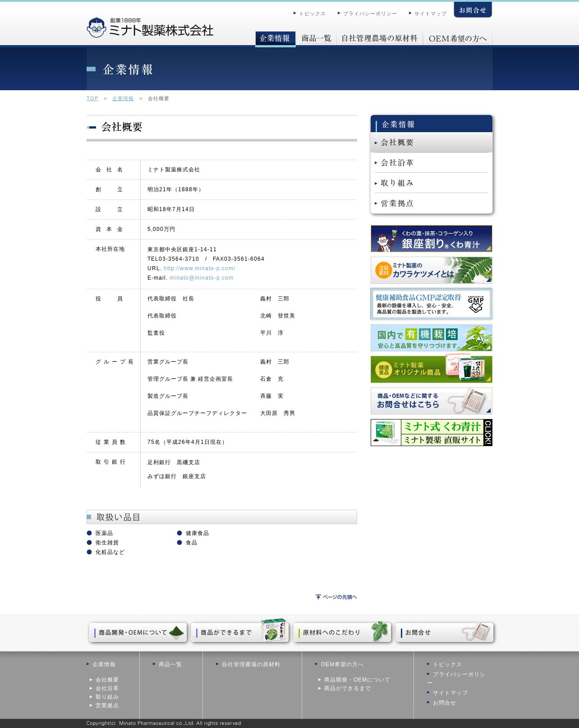Click お問合せ bottom button with phone
Screen dimensions: 579x728
point(445,632)
